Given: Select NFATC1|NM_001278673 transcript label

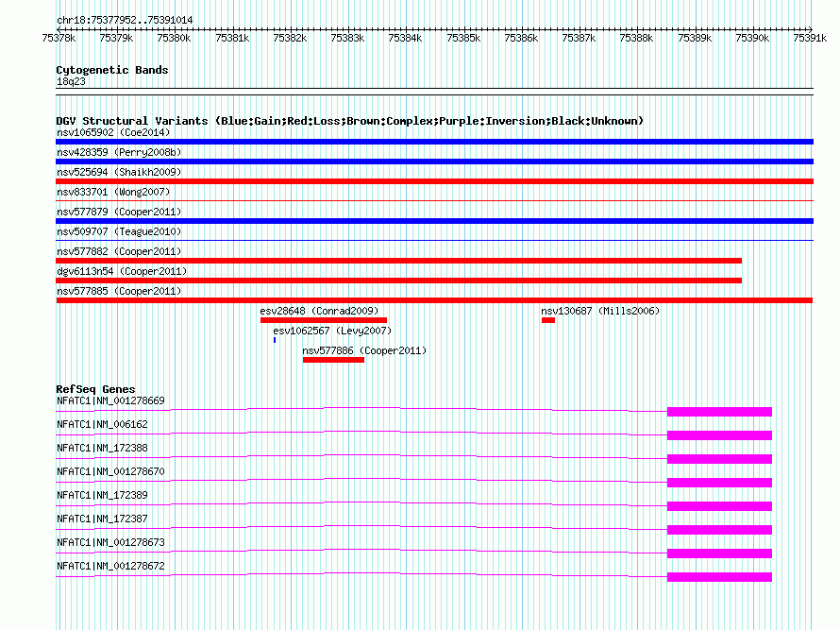Looking at the screenshot, I should tap(110, 542).
